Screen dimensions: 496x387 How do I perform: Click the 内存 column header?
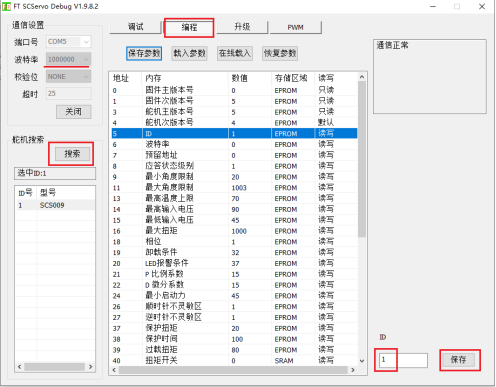tap(185, 78)
